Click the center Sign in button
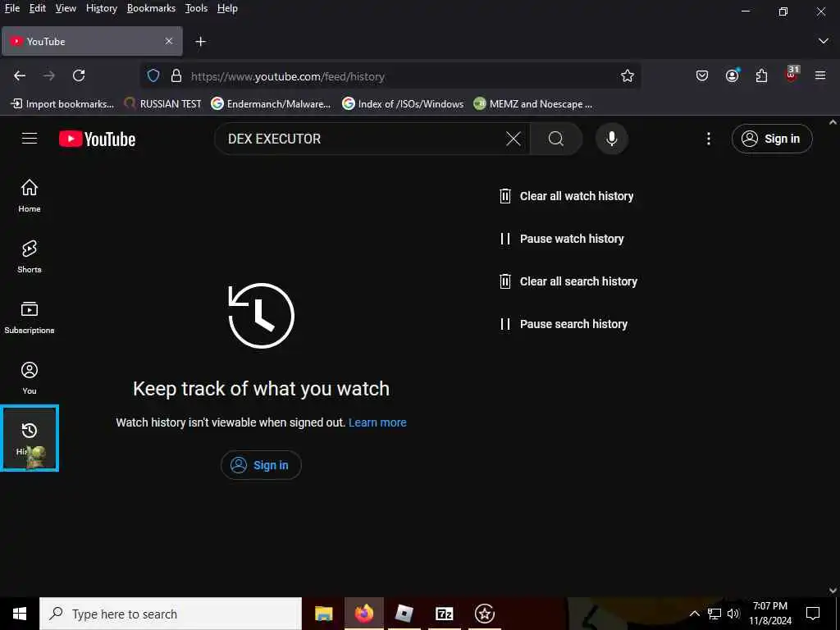 click(x=261, y=465)
